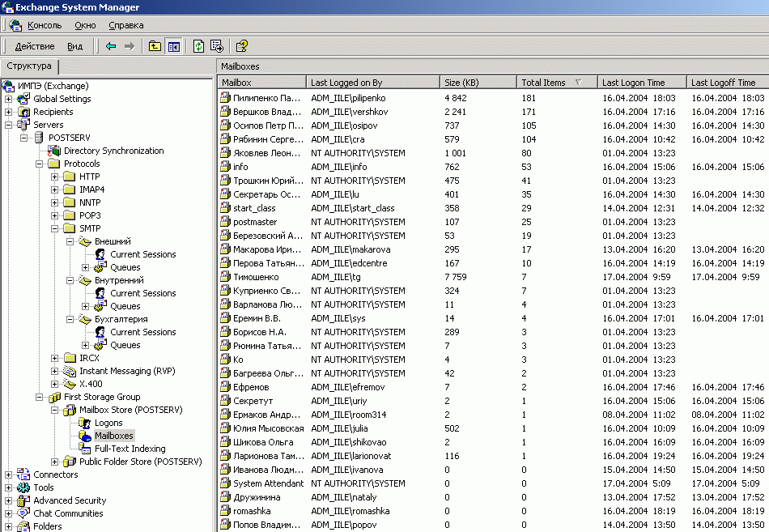Collapse the POSTSERV node
The image size is (769, 532).
pyautogui.click(x=23, y=138)
